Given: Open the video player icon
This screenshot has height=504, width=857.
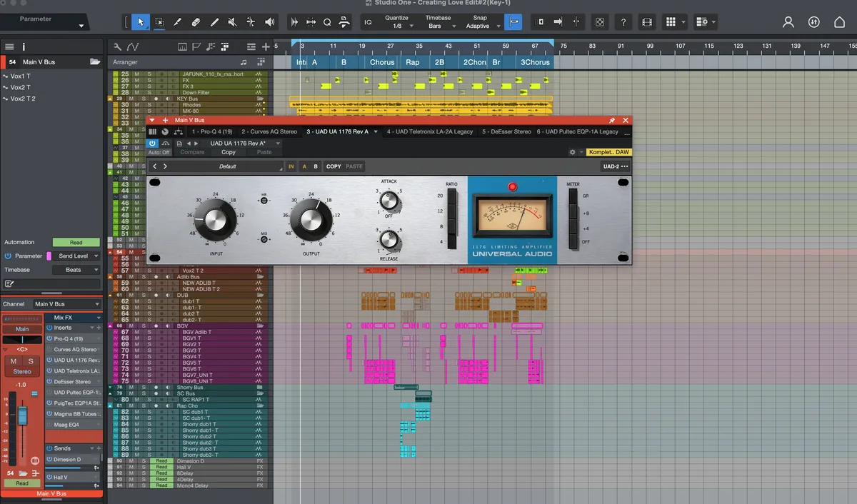Looking at the screenshot, I should [x=647, y=22].
